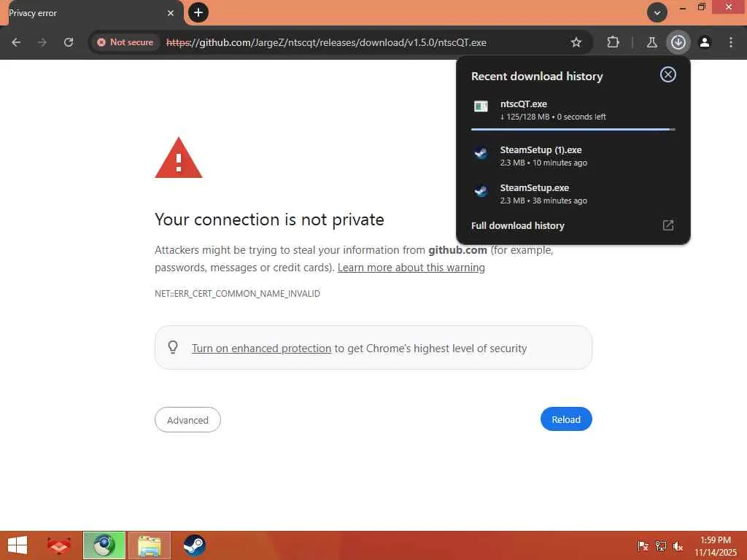Open the clock showing 1:59 PM

pos(716,545)
